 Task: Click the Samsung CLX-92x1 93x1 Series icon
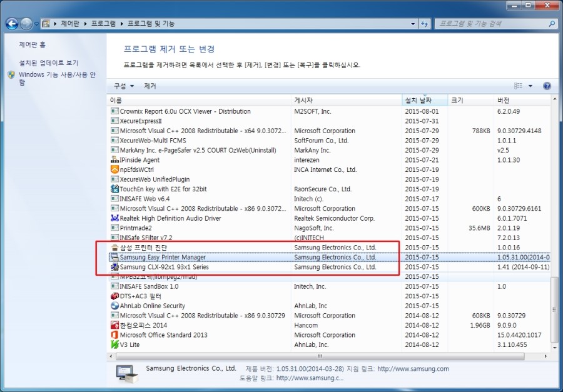(114, 267)
